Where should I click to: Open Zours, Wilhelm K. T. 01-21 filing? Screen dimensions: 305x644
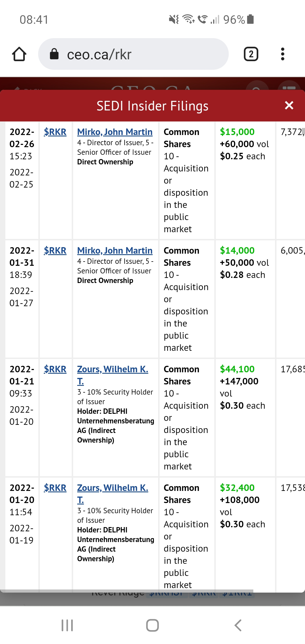pos(112,369)
